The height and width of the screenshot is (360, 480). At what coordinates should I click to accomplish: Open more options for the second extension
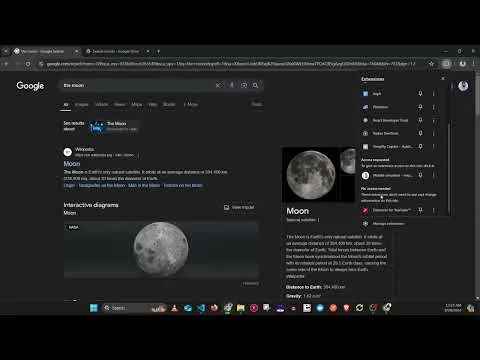434,107
